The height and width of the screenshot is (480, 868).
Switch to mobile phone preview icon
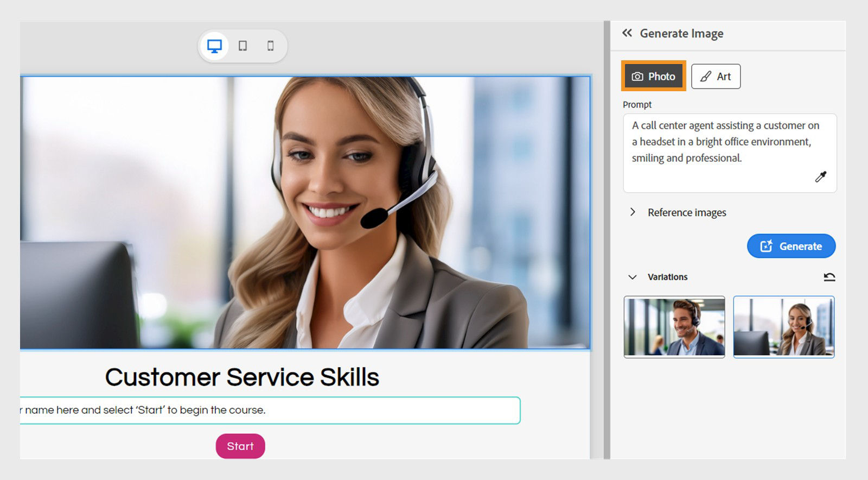[270, 46]
